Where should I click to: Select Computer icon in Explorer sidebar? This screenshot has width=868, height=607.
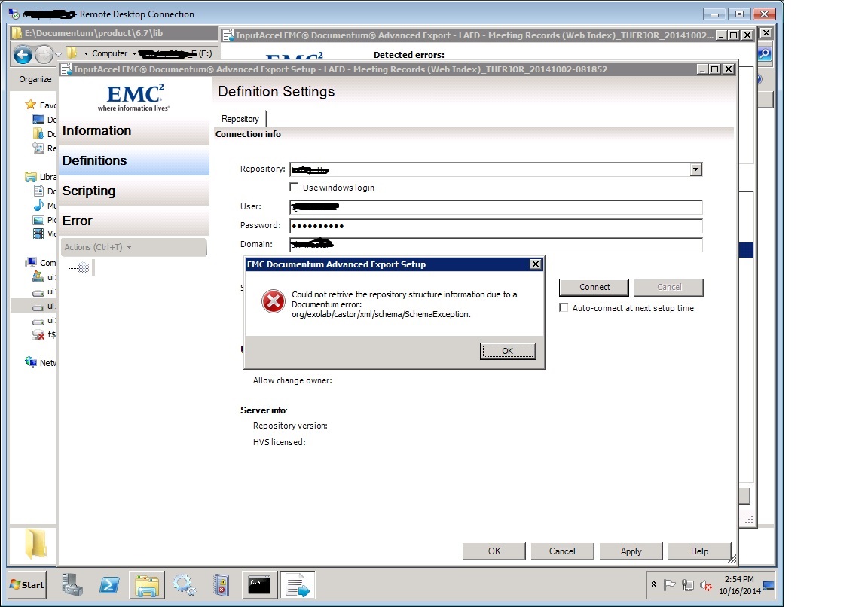pyautogui.click(x=31, y=262)
